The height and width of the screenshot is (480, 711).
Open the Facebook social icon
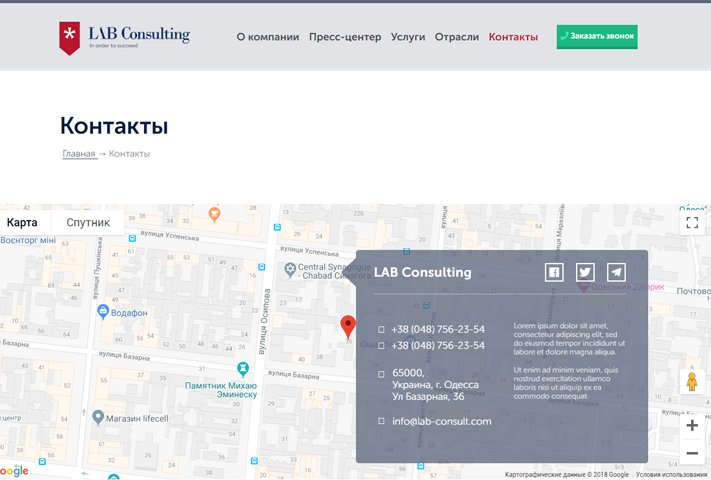[554, 272]
